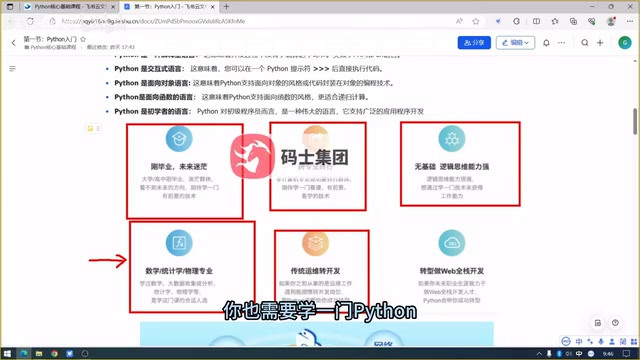Screen dimensions: 640x360
Task: Open the document info icon at bottom right
Action: (598, 323)
